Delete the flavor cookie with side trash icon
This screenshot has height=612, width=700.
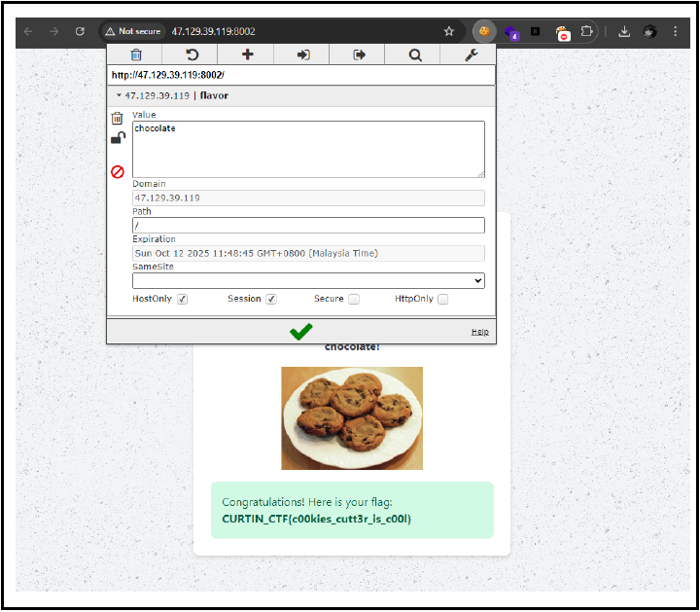[x=118, y=119]
